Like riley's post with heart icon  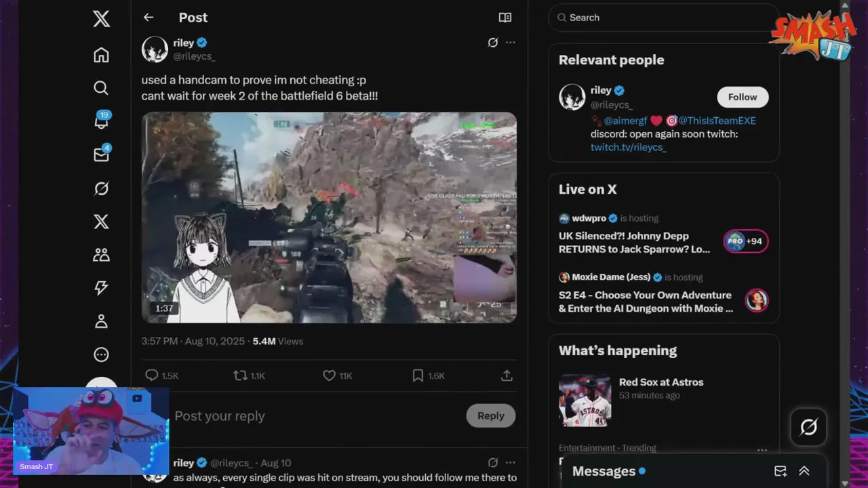click(329, 375)
